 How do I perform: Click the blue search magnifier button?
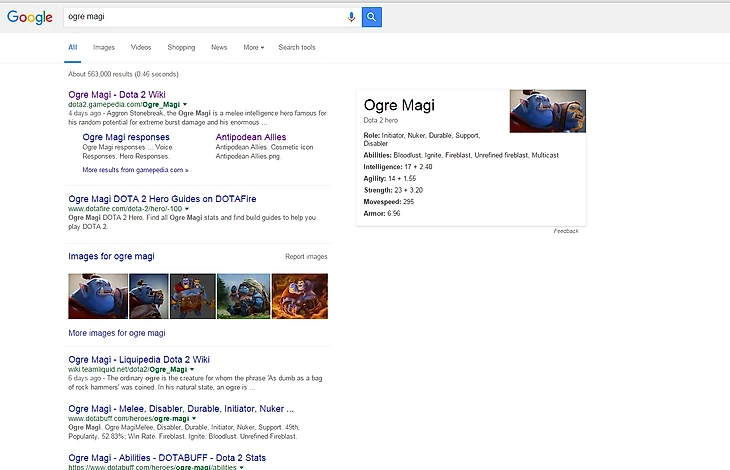tap(372, 17)
